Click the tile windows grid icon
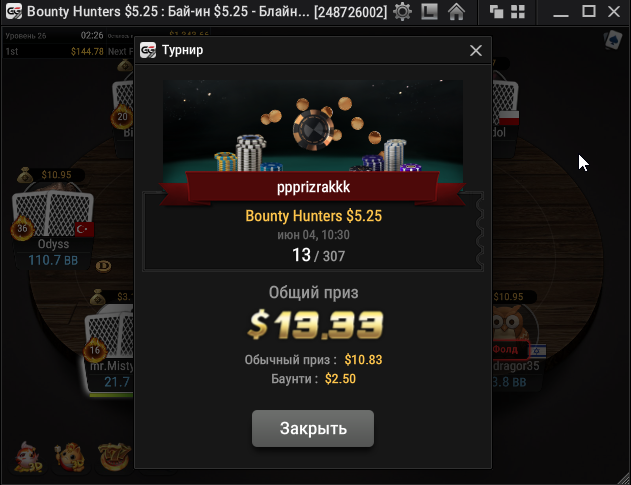Viewport: 631px width, 485px height. pyautogui.click(x=518, y=12)
